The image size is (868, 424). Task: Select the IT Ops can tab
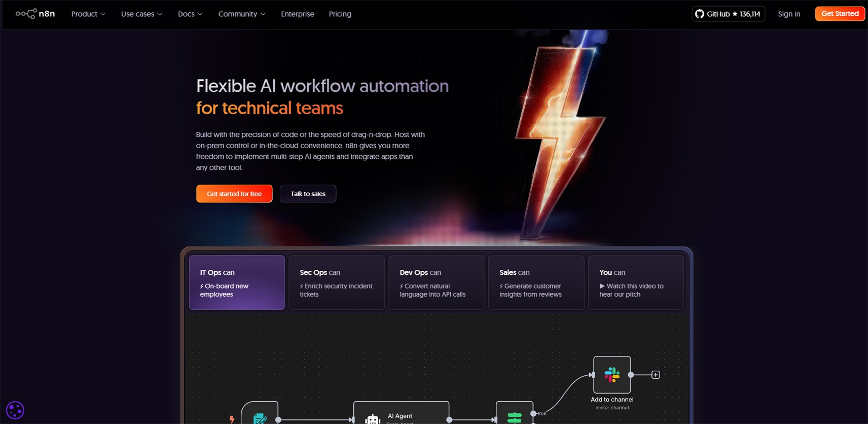[237, 282]
